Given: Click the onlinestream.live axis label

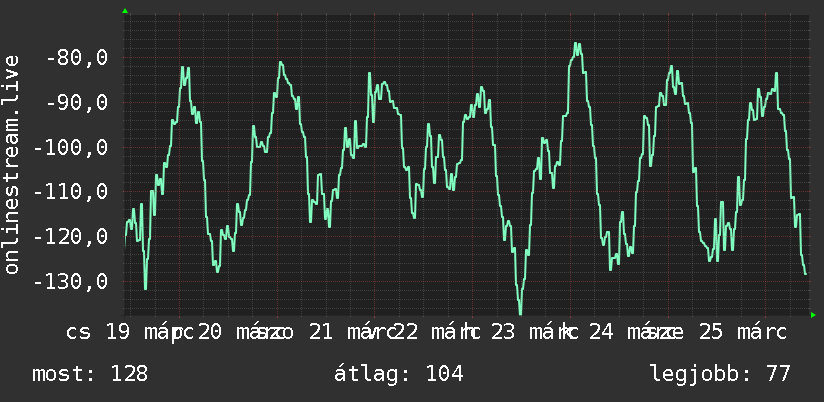Looking at the screenshot, I should (11, 164).
